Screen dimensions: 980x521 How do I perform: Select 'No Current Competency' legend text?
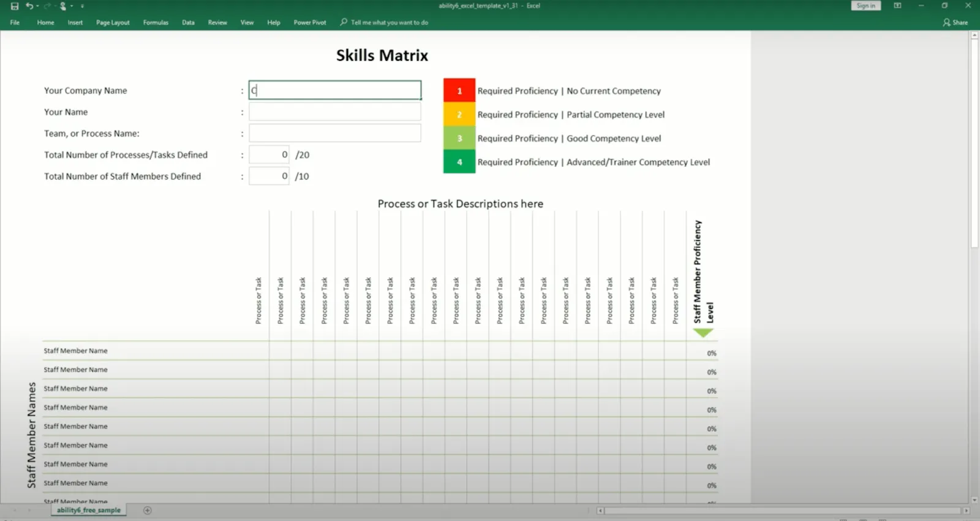click(x=614, y=91)
